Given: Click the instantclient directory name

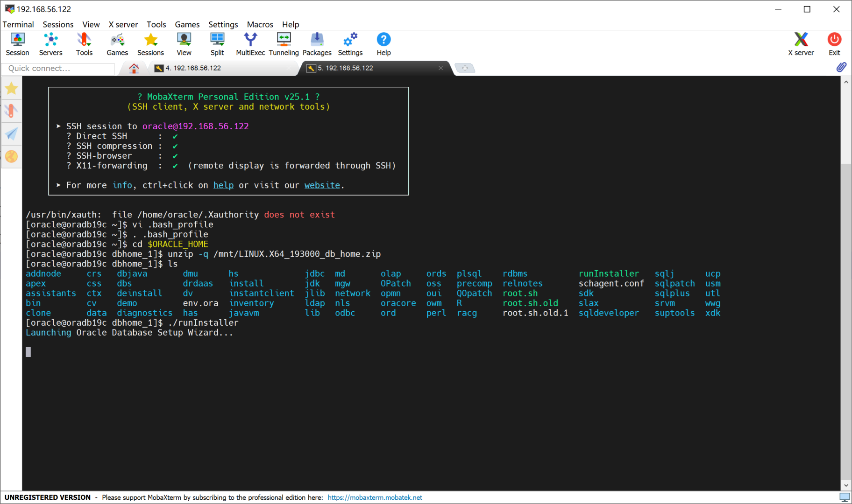Looking at the screenshot, I should pyautogui.click(x=262, y=294).
